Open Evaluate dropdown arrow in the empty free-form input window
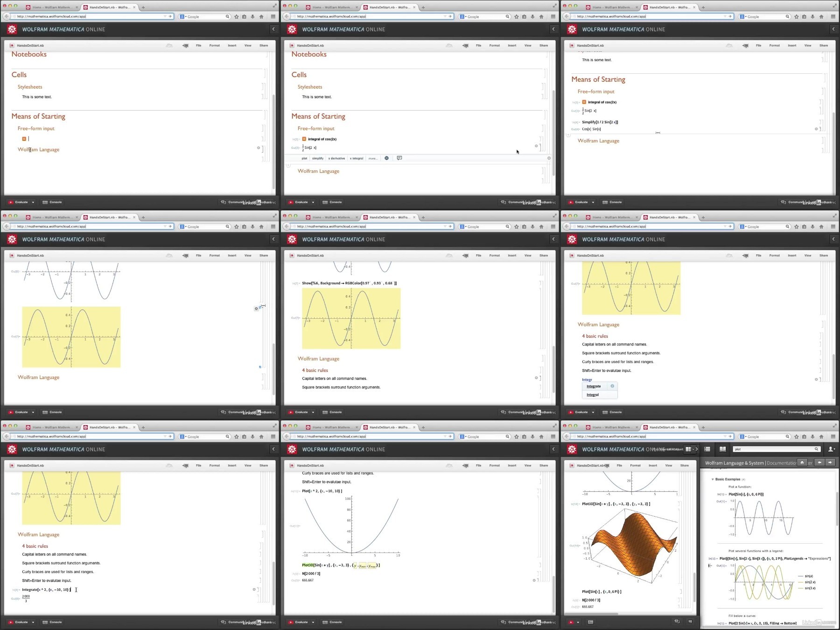The width and height of the screenshot is (840, 630). [x=33, y=202]
